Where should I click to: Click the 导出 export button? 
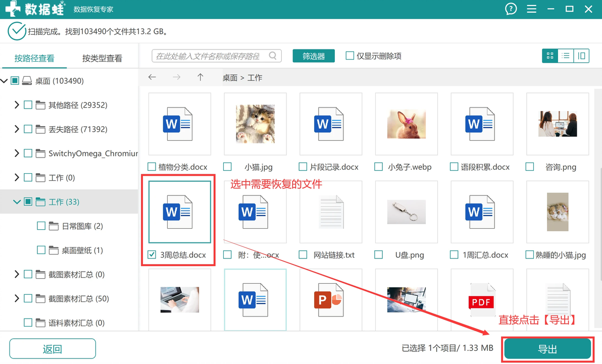547,349
